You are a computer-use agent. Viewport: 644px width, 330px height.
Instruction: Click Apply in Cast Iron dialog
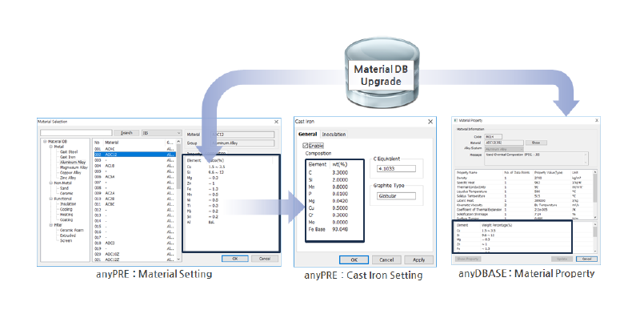(x=418, y=260)
